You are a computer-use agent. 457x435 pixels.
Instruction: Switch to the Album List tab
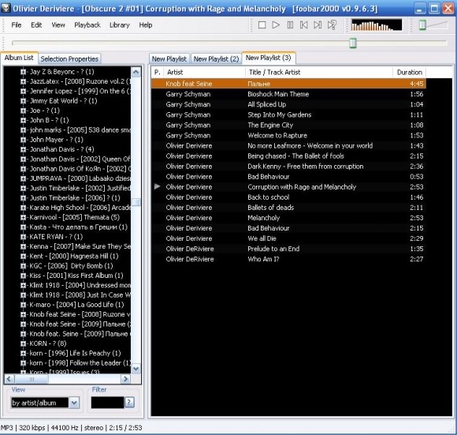(19, 58)
